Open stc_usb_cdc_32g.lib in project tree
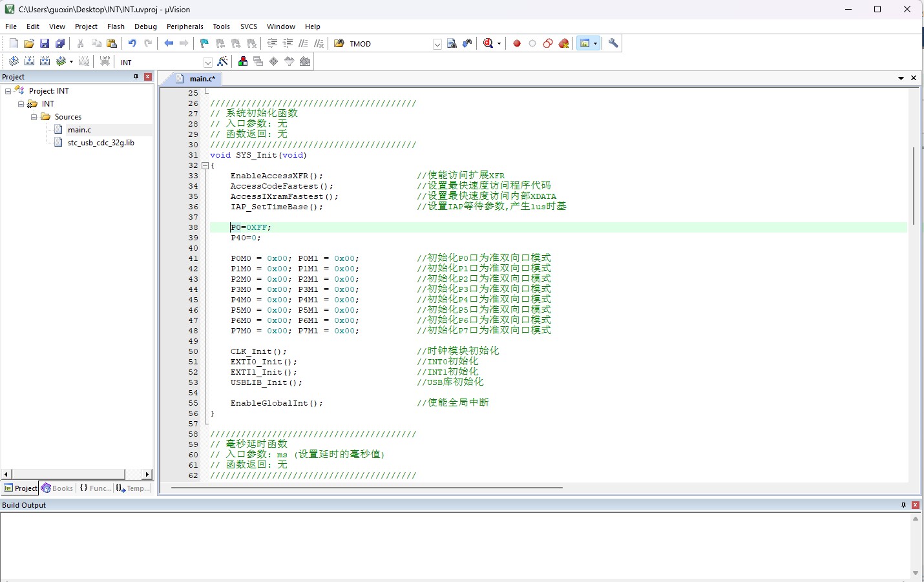The image size is (924, 582). pos(101,143)
